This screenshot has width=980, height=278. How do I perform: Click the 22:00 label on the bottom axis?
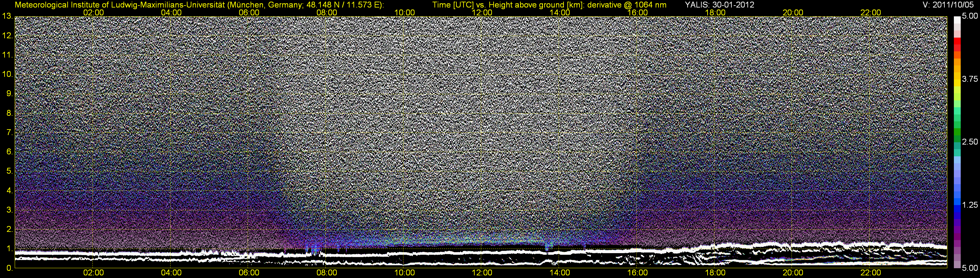click(871, 273)
